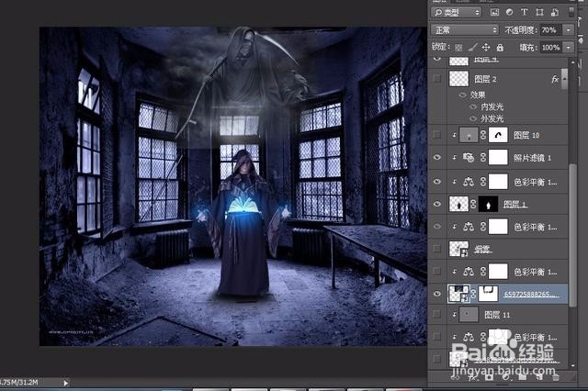Select the gray 图层 11 thumbnail
The height and width of the screenshot is (391, 588).
click(469, 315)
